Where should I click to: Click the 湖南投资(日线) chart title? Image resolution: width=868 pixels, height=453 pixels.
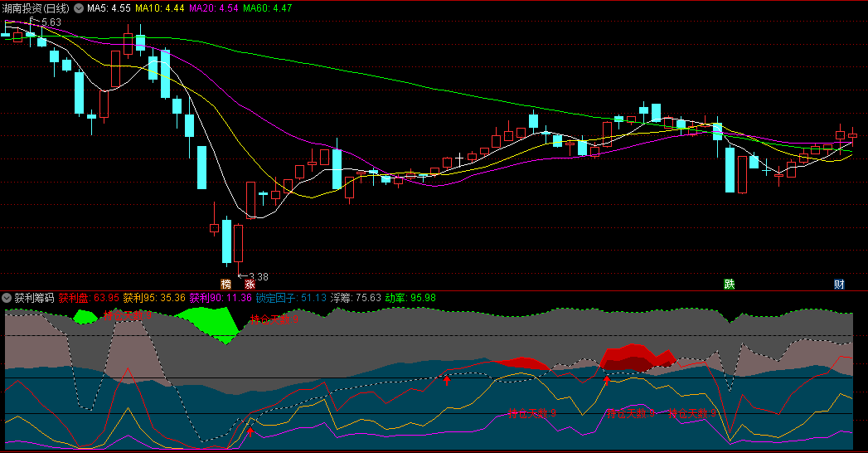click(x=36, y=8)
